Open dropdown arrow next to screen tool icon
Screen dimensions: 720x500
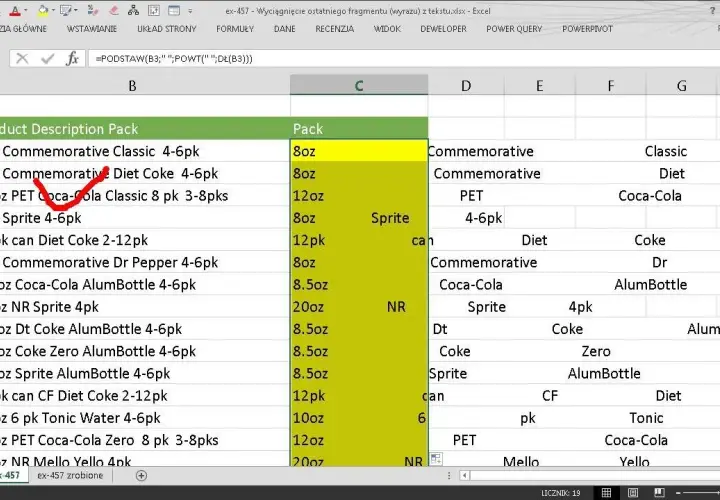[76, 11]
